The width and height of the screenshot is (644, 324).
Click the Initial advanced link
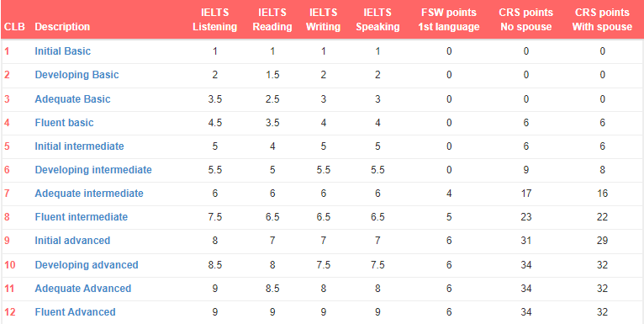click(72, 241)
